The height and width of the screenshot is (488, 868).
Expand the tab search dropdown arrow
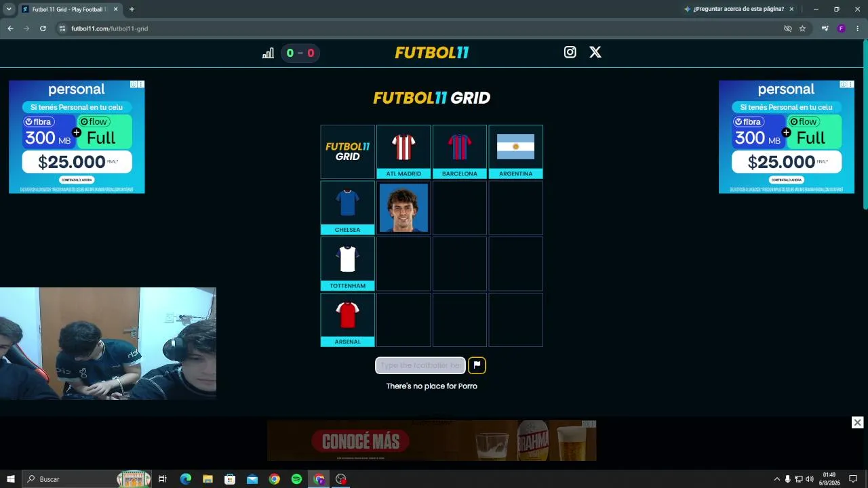tap(9, 9)
